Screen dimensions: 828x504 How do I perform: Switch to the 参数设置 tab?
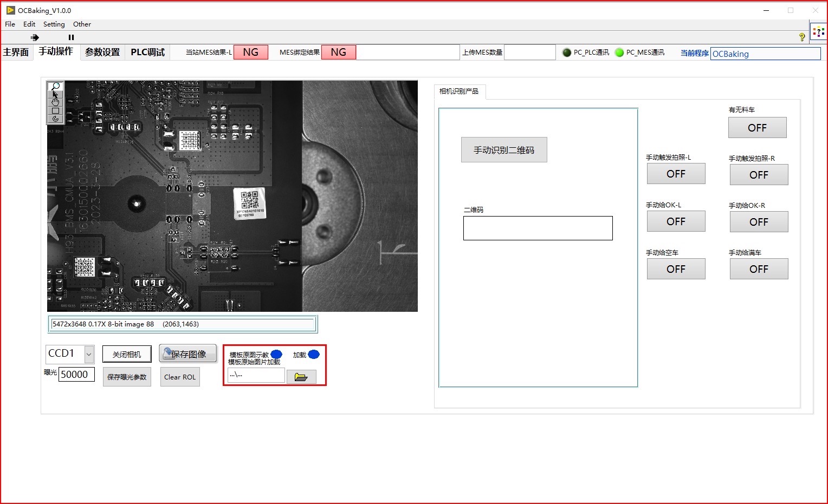point(102,52)
